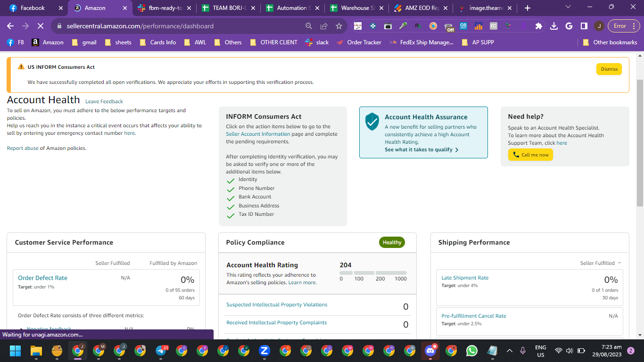Open WhatsApp from the taskbar

[x=471, y=351]
